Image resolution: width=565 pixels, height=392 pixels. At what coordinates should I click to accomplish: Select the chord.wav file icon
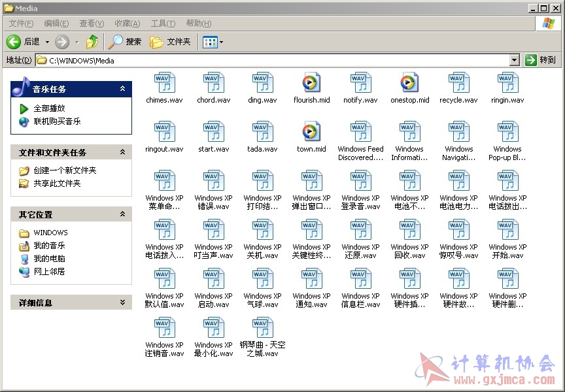[214, 83]
